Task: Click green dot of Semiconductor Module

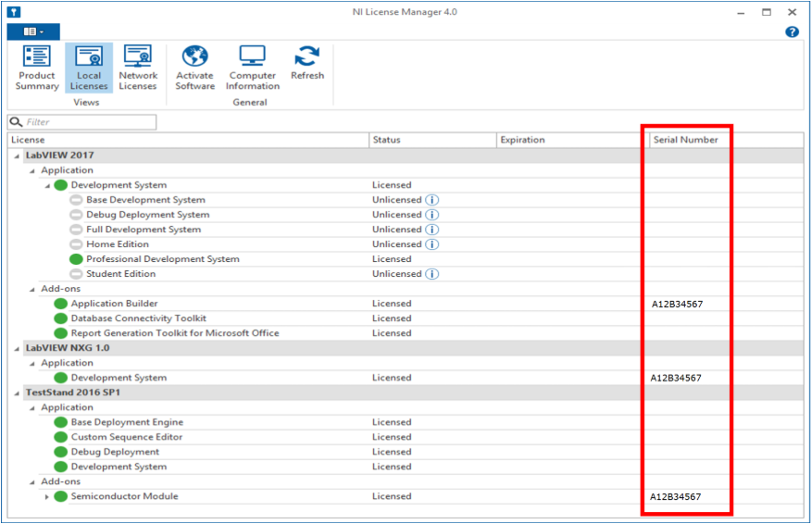Action: coord(61,496)
